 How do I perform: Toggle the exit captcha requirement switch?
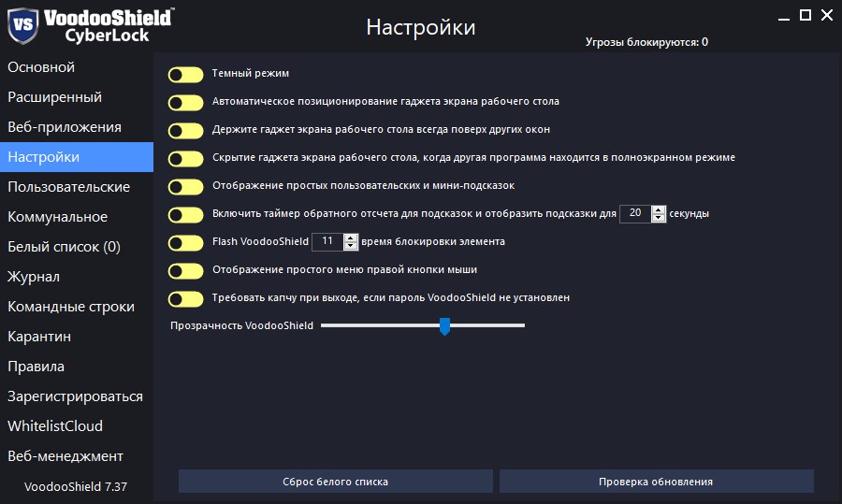[x=186, y=298]
